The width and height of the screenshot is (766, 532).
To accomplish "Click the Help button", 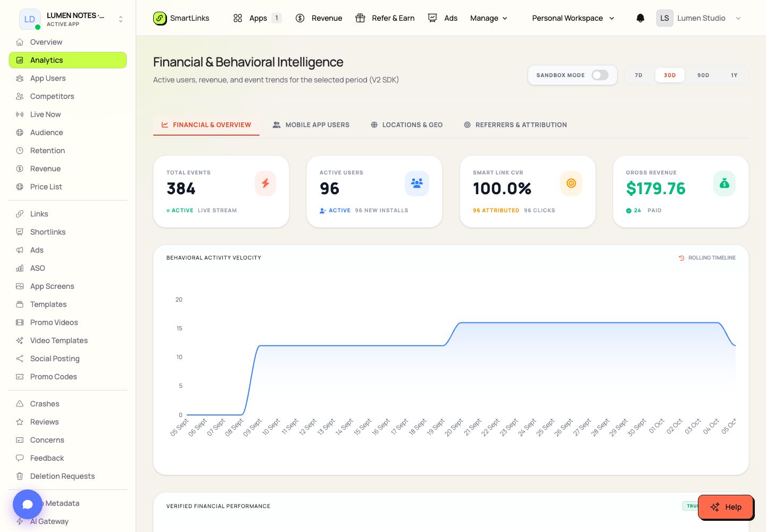I will coord(726,507).
